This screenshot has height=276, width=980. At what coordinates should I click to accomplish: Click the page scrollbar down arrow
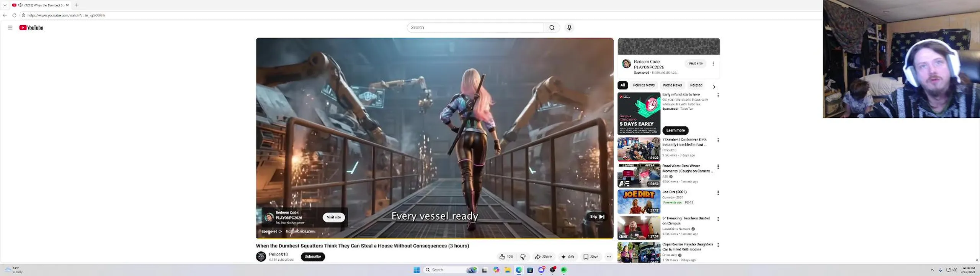[x=977, y=260]
